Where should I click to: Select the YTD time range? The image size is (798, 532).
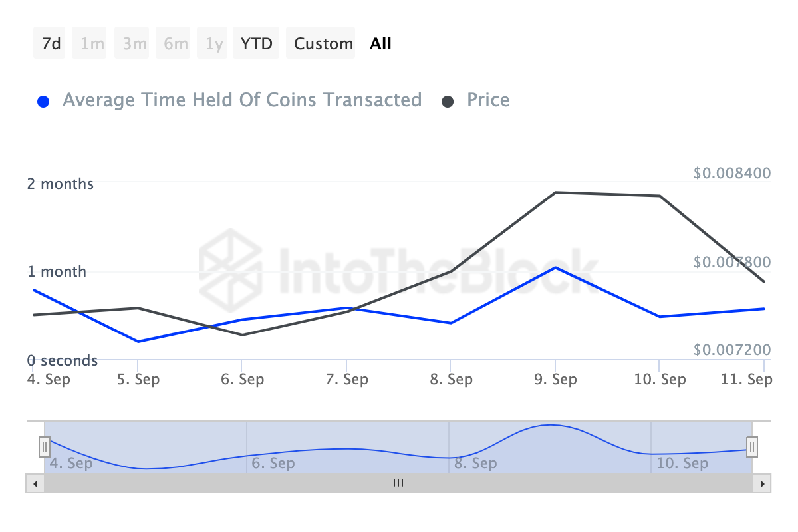point(256,43)
